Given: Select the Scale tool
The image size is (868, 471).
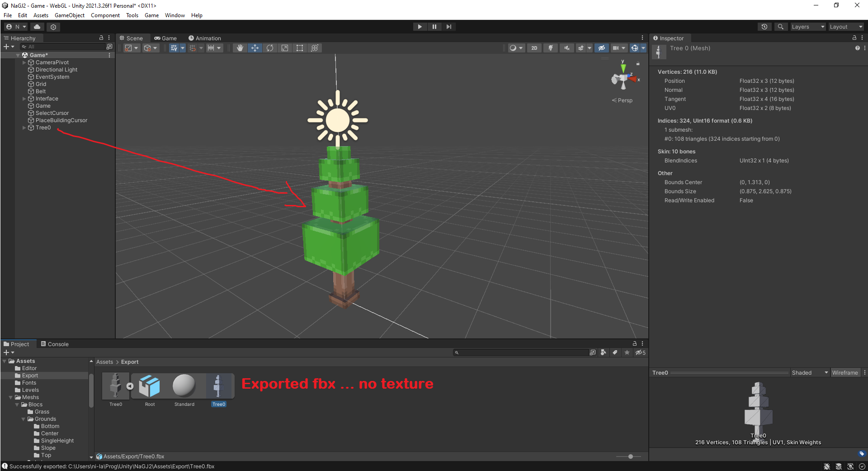Looking at the screenshot, I should pos(285,48).
